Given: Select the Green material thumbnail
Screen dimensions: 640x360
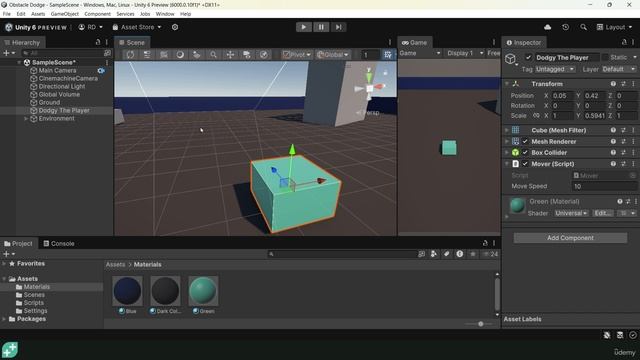Looking at the screenshot, I should point(203,291).
